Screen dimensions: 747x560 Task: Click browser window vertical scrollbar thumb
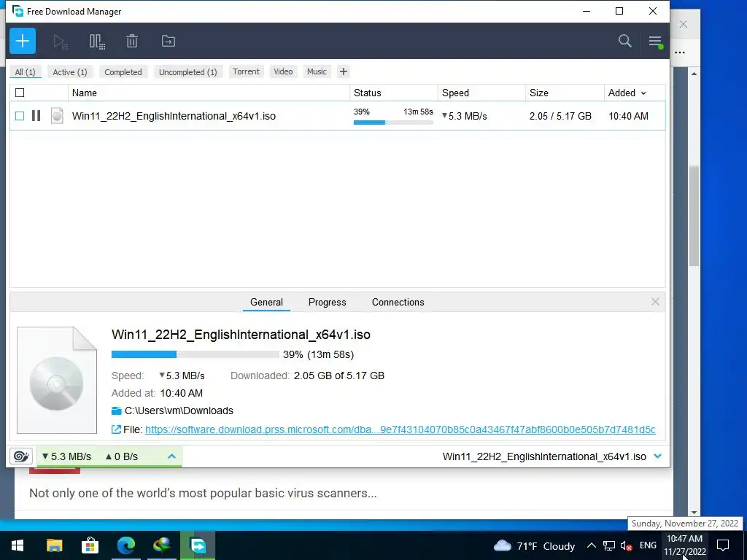(694, 216)
